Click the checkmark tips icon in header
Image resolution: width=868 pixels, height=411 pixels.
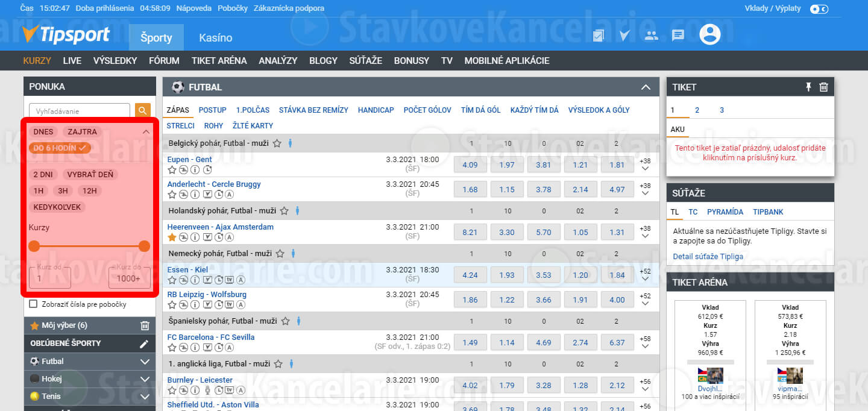coord(624,36)
